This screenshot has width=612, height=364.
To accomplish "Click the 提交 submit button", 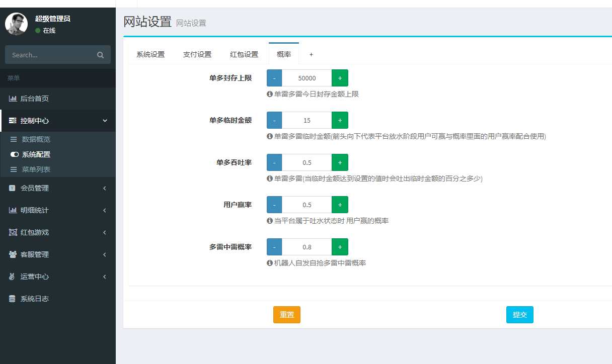I will point(519,315).
